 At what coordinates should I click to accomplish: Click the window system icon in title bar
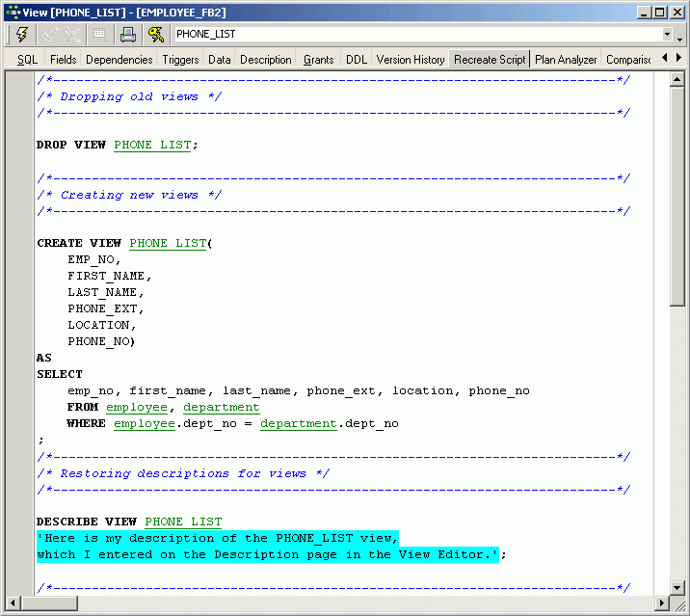point(11,12)
